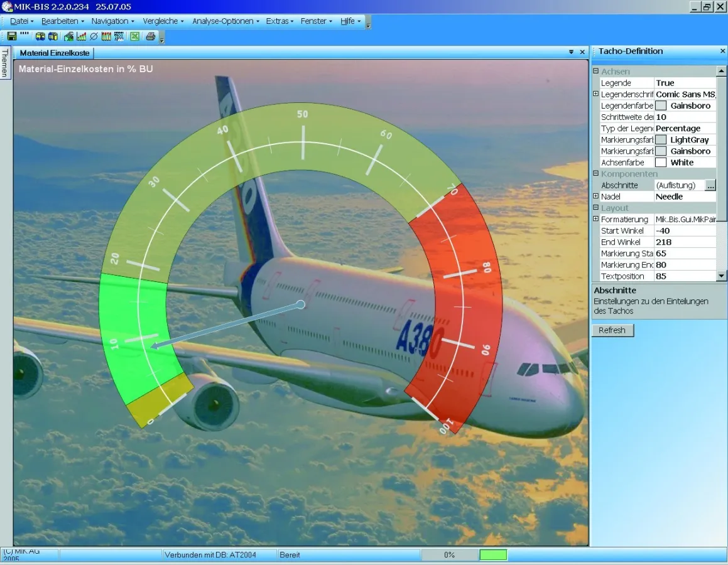Click the Achsenfarbe White color swatch

coord(661,163)
